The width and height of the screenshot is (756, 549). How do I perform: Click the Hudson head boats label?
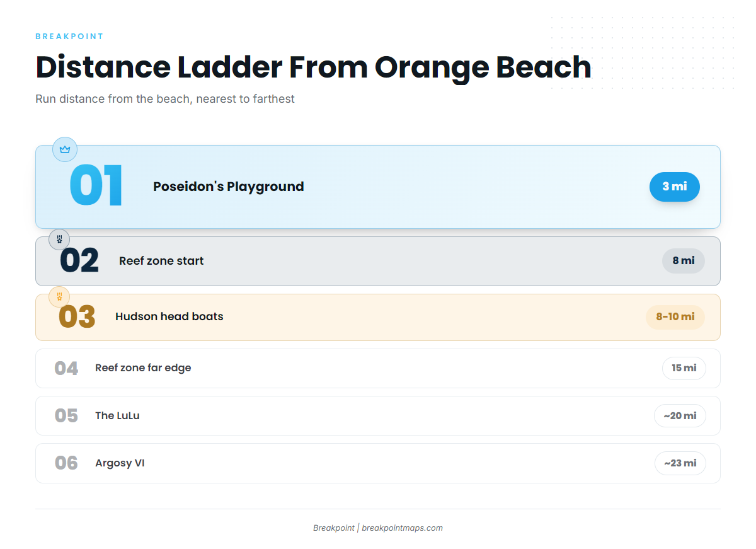[169, 316]
